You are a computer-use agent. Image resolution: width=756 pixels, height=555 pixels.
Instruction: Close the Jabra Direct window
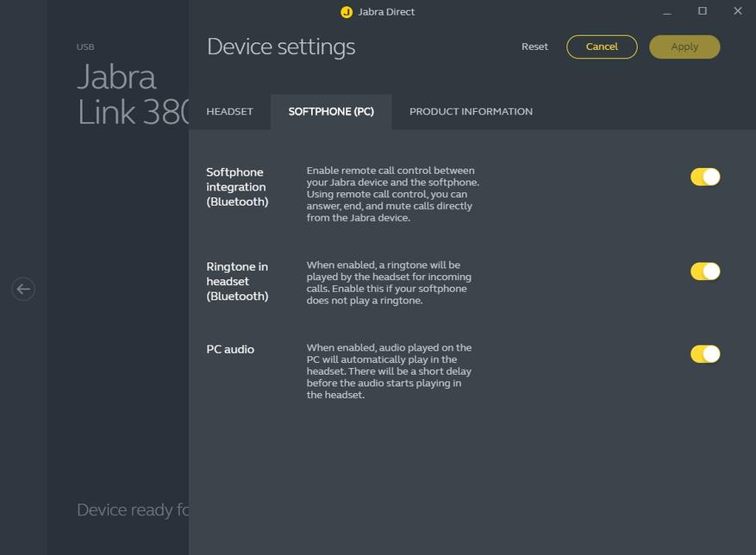coord(738,11)
